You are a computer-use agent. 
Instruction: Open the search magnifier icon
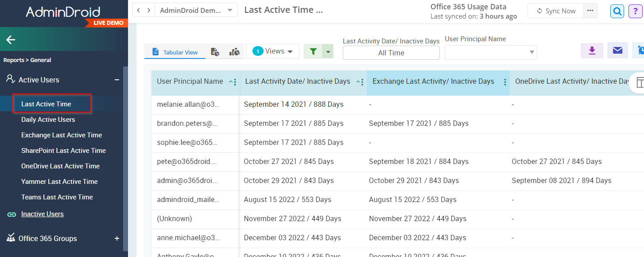pos(617,11)
